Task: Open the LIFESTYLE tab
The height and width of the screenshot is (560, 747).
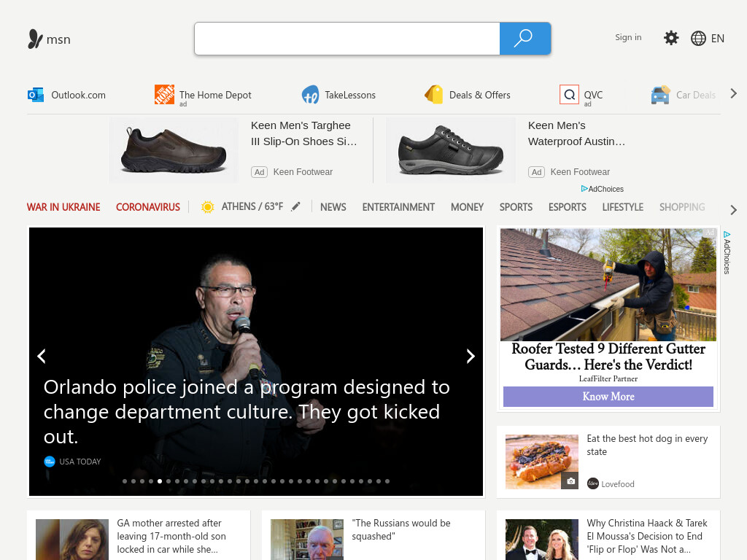Action: (623, 207)
